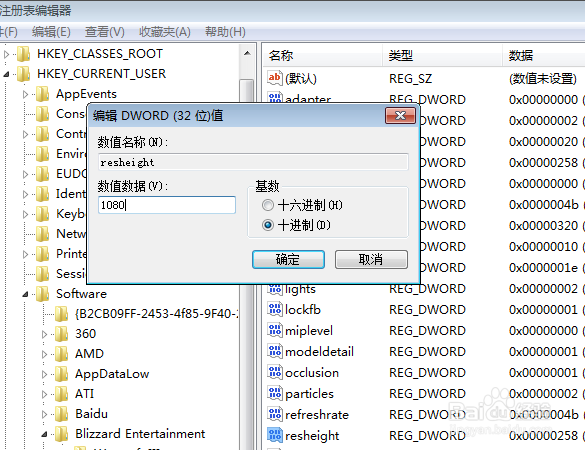Expand the Baidu tree node
This screenshot has height=450, width=585.
click(44, 414)
